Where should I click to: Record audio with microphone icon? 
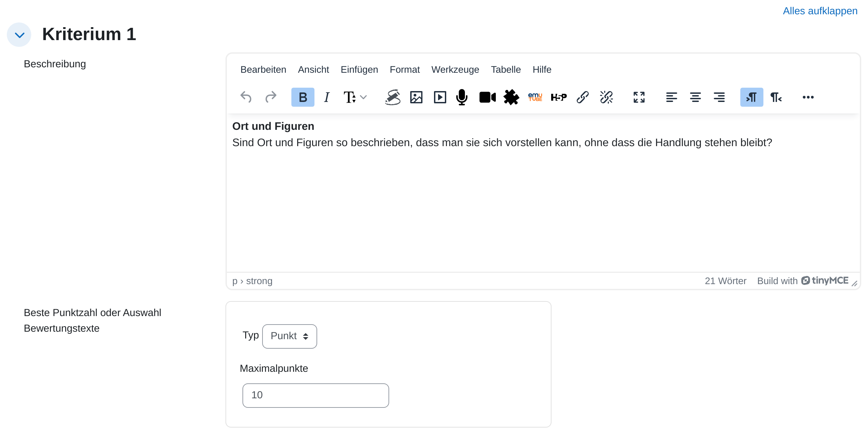(x=462, y=97)
